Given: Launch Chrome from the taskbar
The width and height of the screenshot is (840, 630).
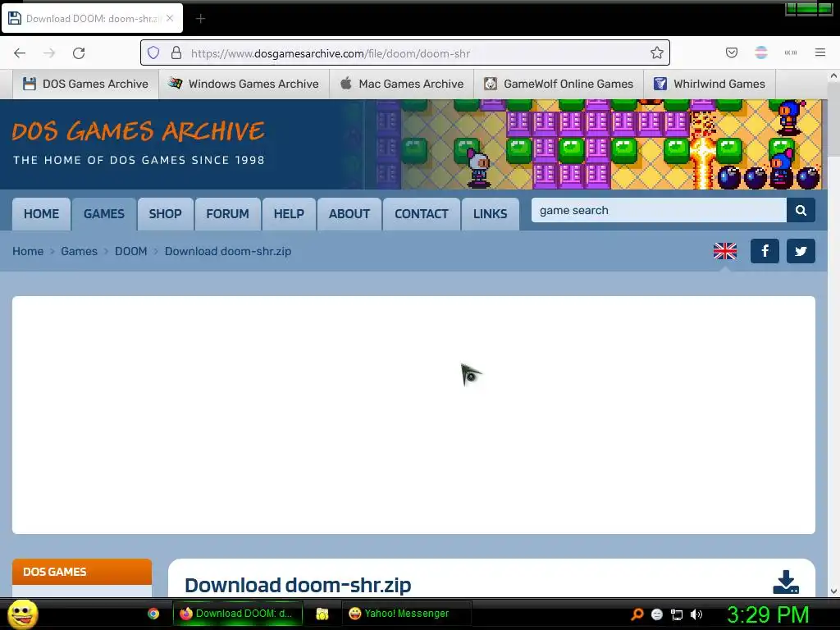Looking at the screenshot, I should click(153, 614).
